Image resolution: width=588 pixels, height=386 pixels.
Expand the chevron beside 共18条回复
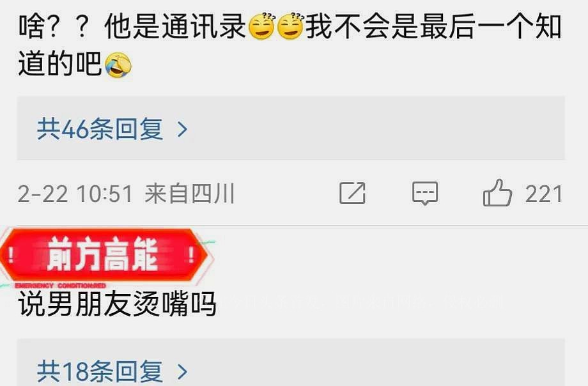182,372
